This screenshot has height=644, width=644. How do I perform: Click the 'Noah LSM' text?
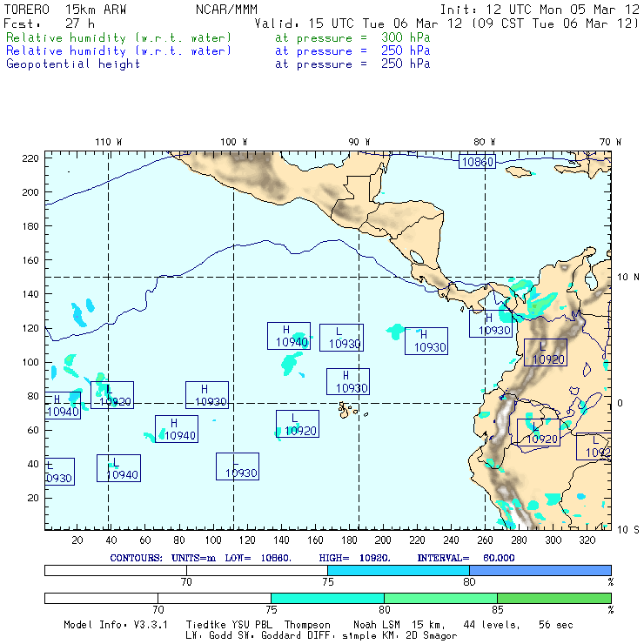(376, 625)
